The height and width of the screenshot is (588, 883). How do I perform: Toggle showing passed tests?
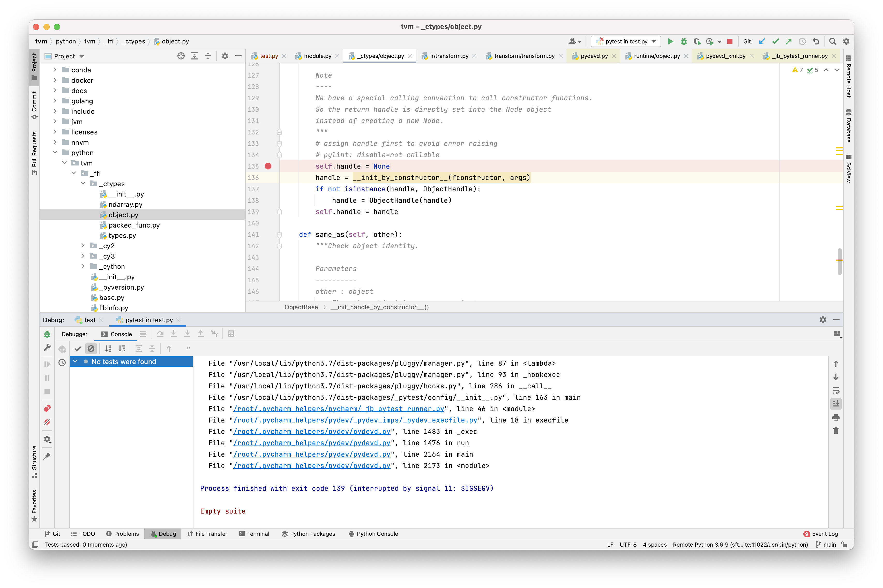pyautogui.click(x=78, y=348)
